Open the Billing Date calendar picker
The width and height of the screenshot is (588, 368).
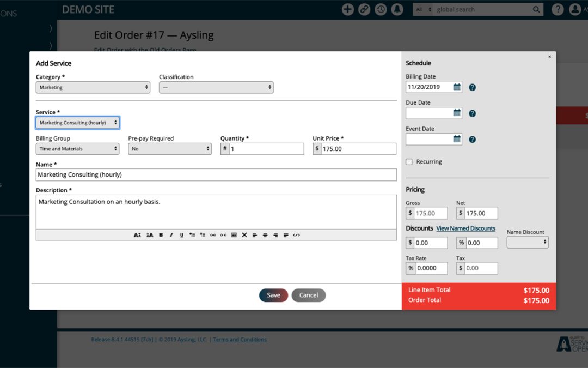(x=457, y=87)
